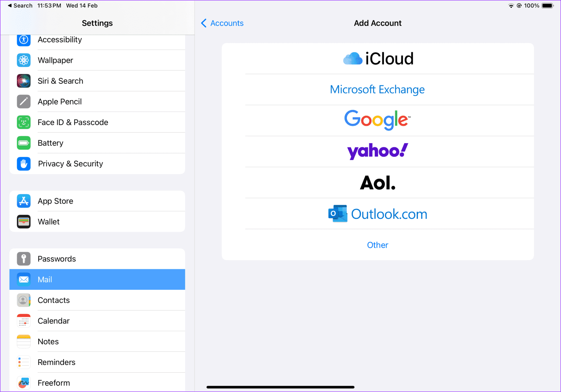561x392 pixels.
Task: Tap the status bar time 11:53 PM
Action: 49,5
